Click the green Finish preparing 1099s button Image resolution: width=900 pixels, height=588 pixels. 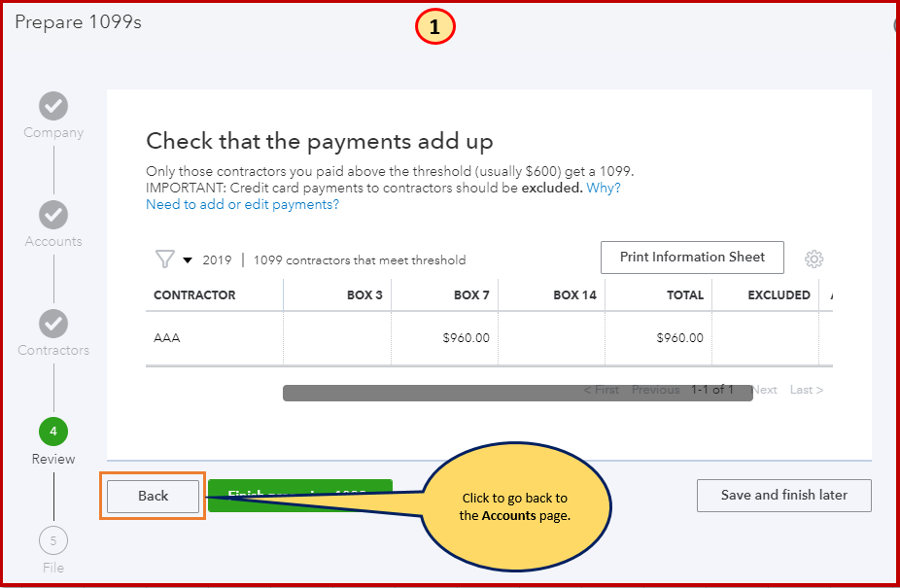(x=300, y=496)
